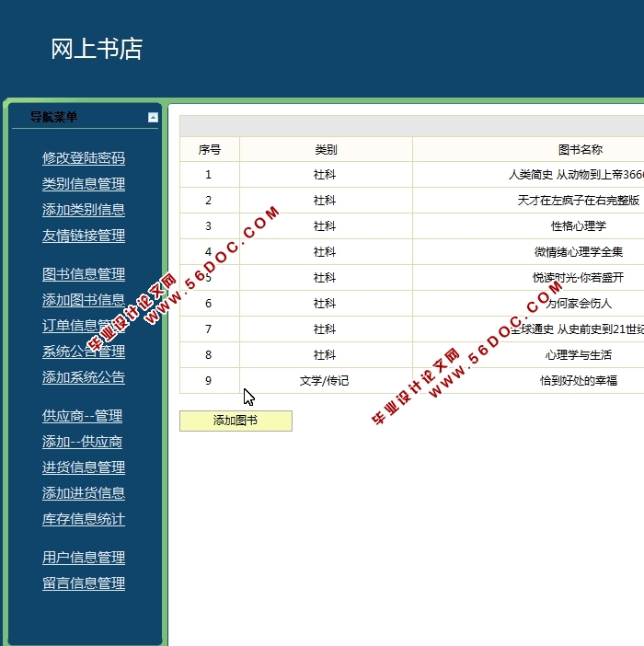Open 订单信息管理 link
Image resolution: width=644 pixels, height=646 pixels.
(x=84, y=326)
